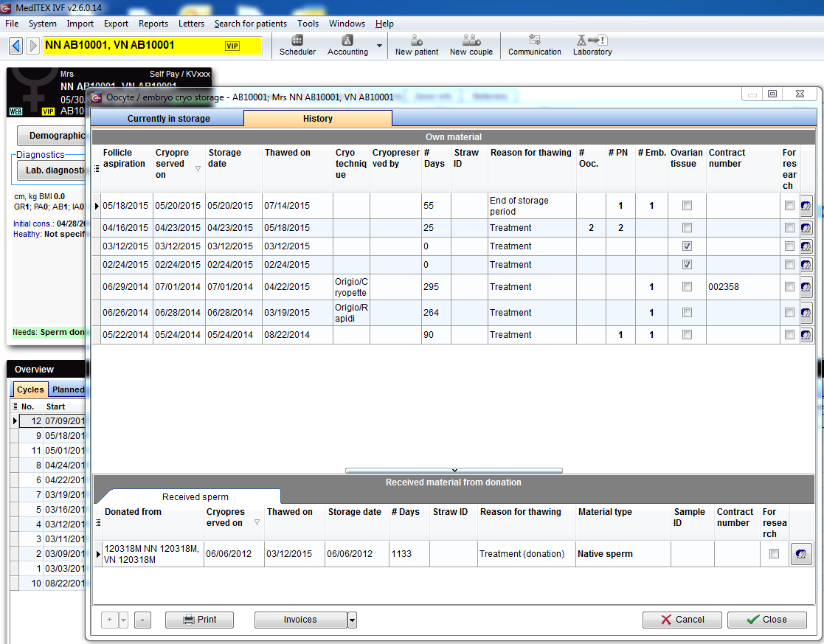The image size is (824, 644).
Task: Open the Communication icon
Action: click(534, 45)
